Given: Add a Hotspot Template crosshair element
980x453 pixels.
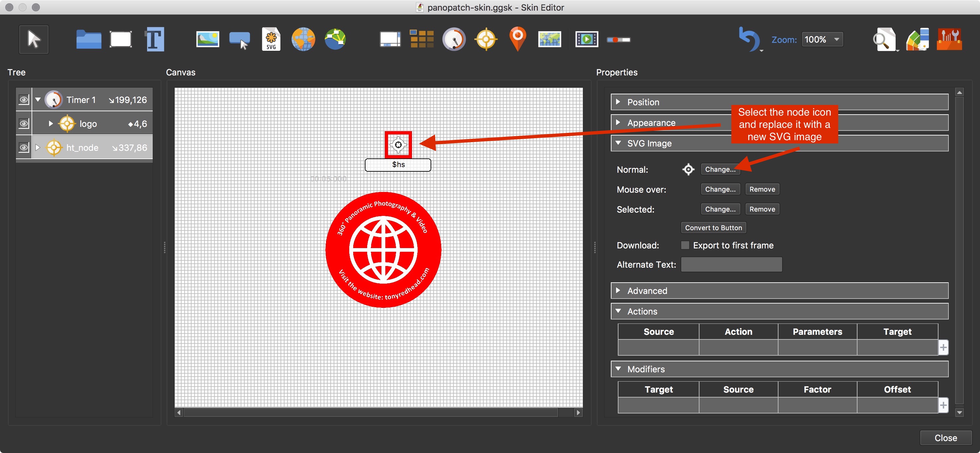Looking at the screenshot, I should (x=486, y=39).
